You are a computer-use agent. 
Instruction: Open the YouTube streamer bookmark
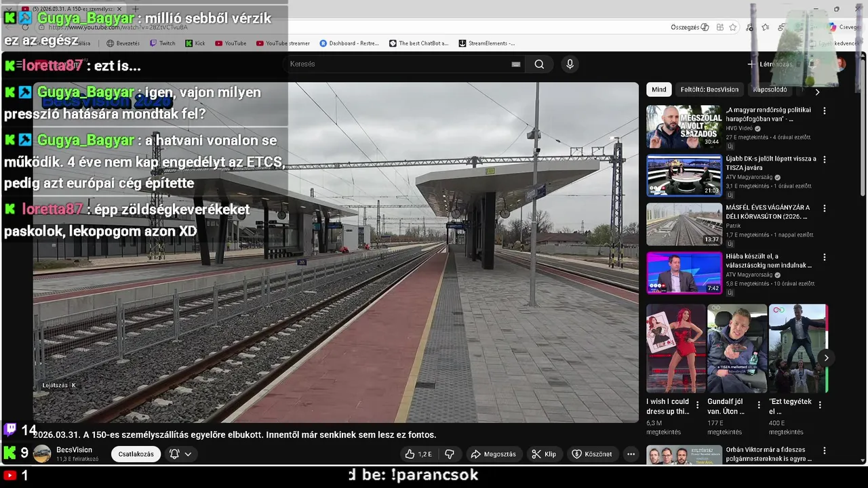pos(283,43)
